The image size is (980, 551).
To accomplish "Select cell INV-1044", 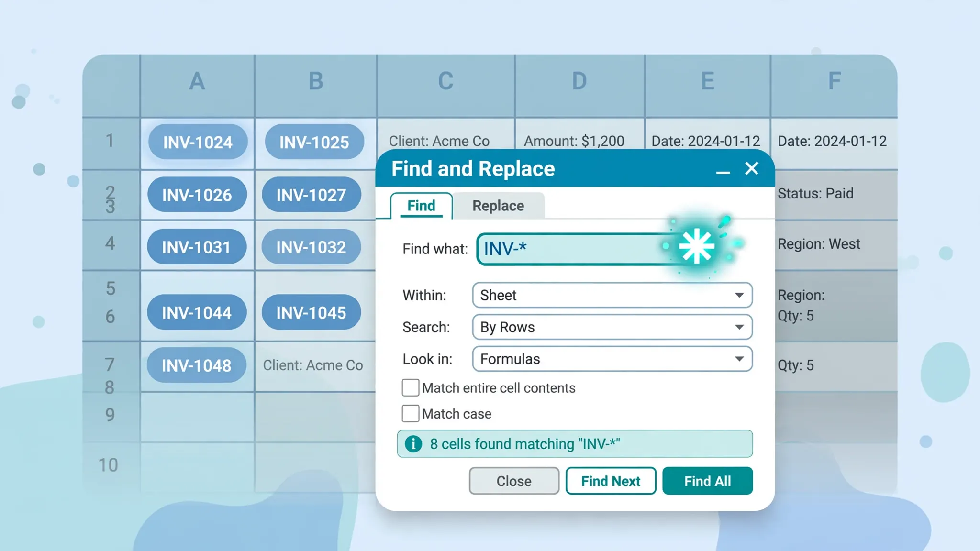I will [x=197, y=312].
